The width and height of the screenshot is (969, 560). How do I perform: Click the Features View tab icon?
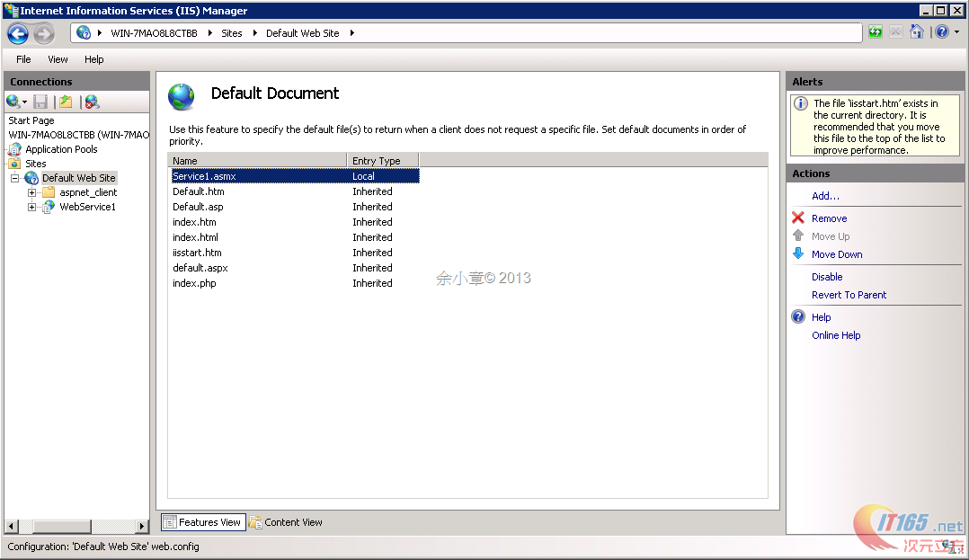click(169, 522)
